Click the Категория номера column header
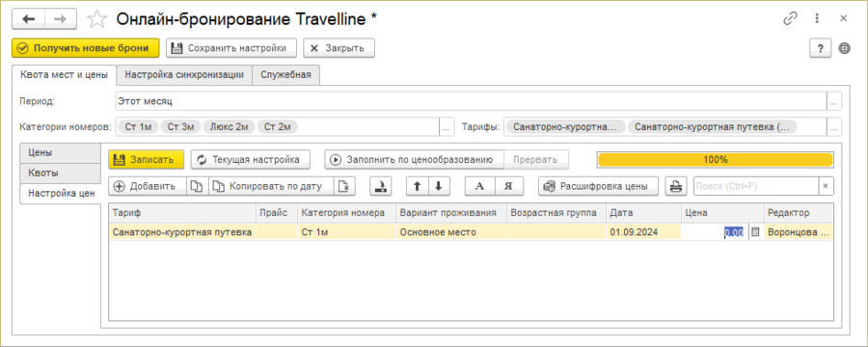This screenshot has height=347, width=868. click(x=346, y=213)
